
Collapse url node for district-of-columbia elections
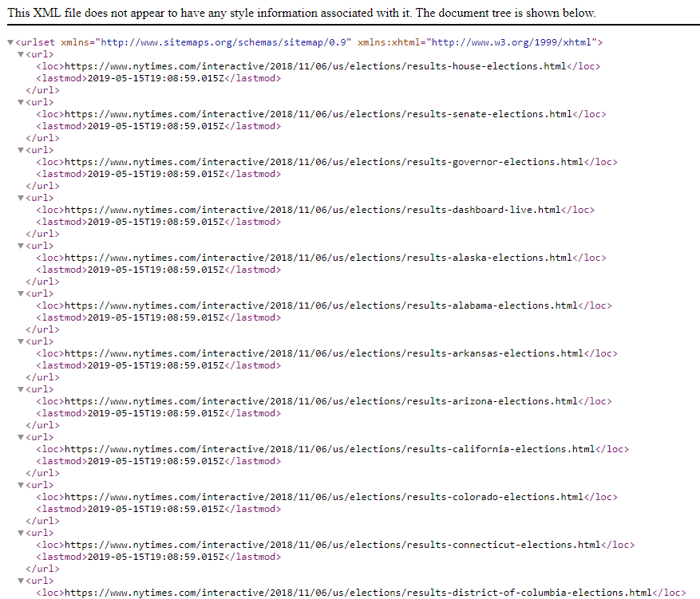[21, 581]
